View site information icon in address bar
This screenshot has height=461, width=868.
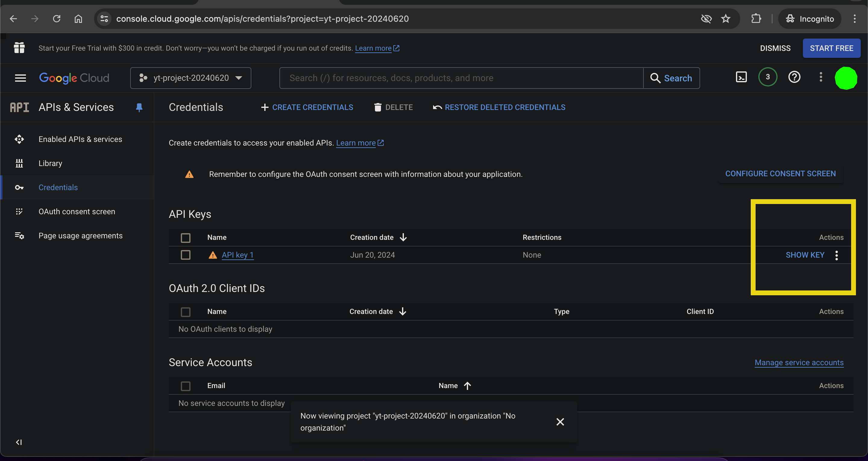pos(105,19)
